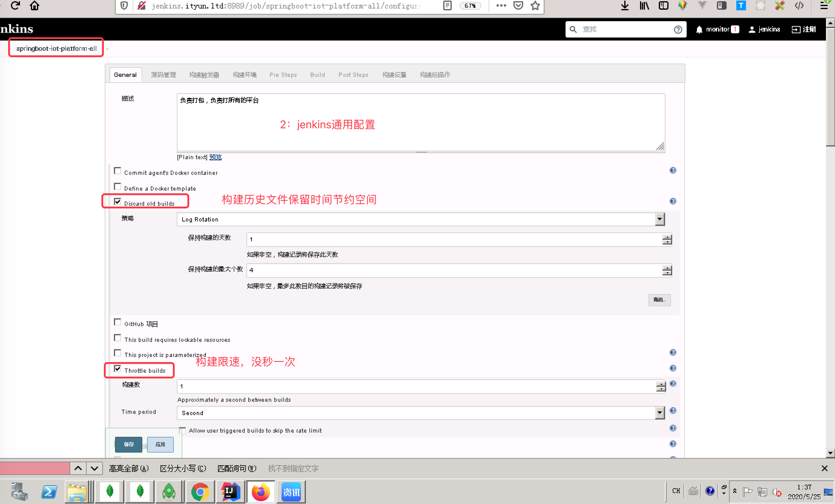
Task: Jump to previous find result arrow
Action: point(78,468)
